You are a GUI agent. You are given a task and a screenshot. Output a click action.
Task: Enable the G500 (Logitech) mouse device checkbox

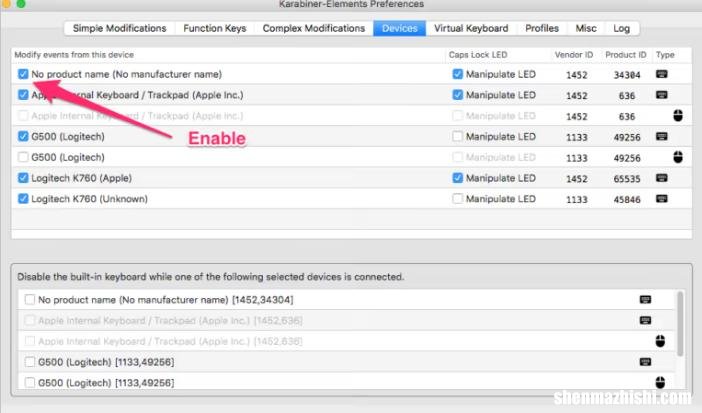tap(23, 157)
